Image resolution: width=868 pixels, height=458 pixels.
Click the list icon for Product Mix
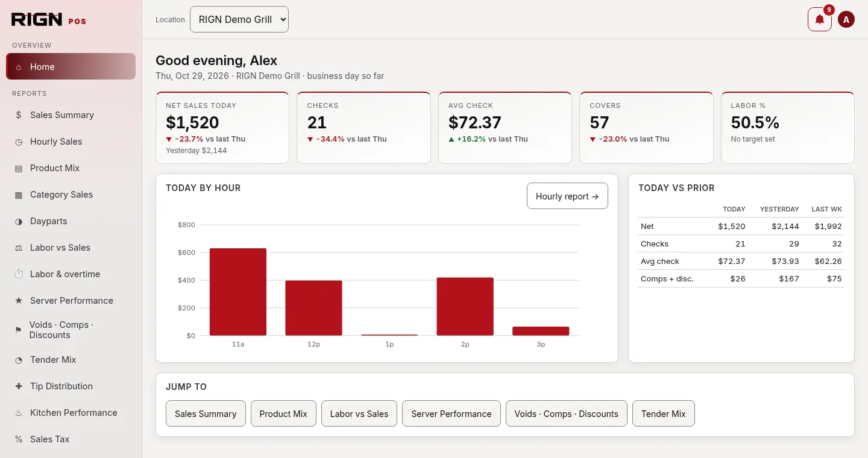[x=19, y=168]
